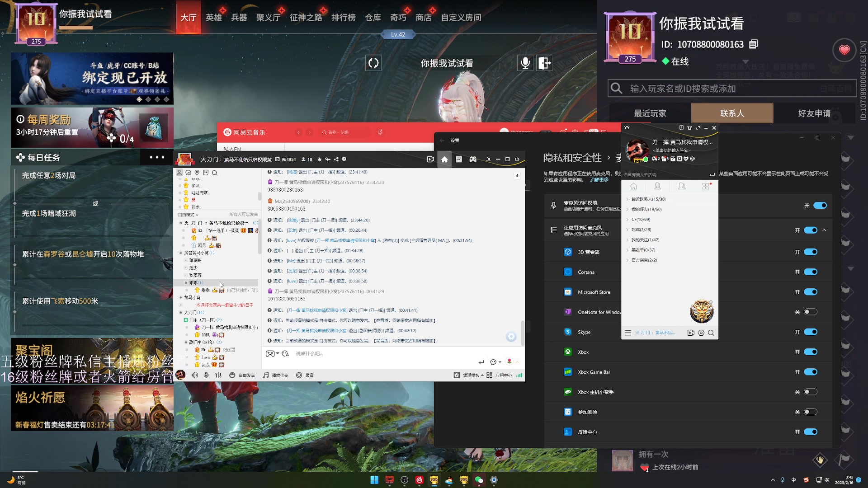Enable OneNote for Windows microphone toggle
The width and height of the screenshot is (868, 488).
click(x=810, y=312)
